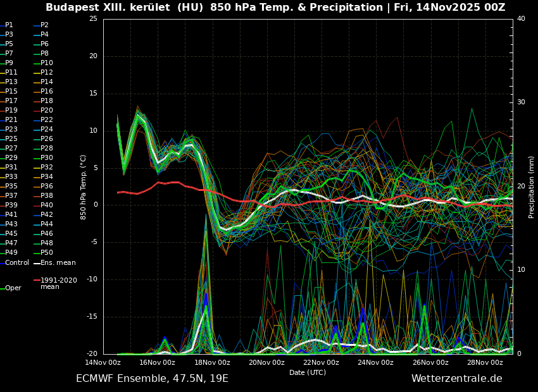The image size is (538, 392).
Task: Select the Ens. mean legend label
Action: (x=58, y=262)
